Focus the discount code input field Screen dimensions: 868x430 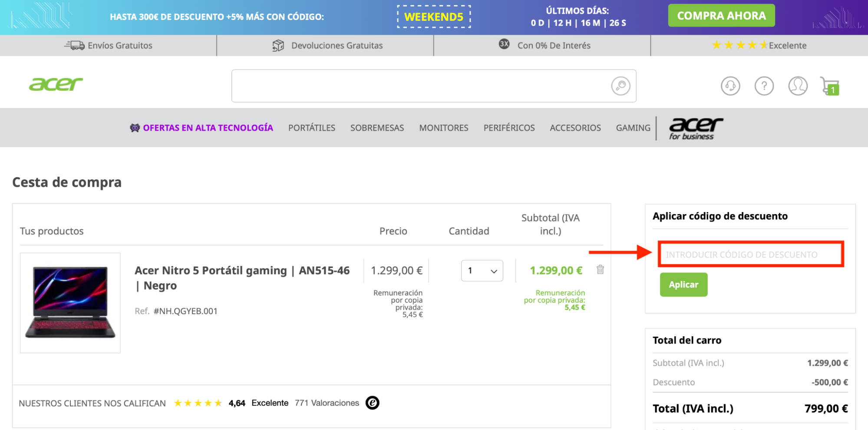click(x=750, y=255)
